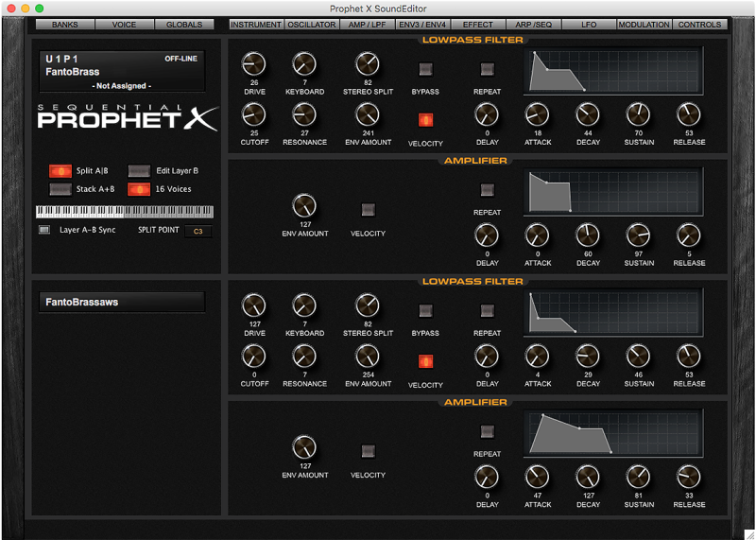Toggle the Split A|B button
This screenshot has height=540, width=756.
point(60,171)
